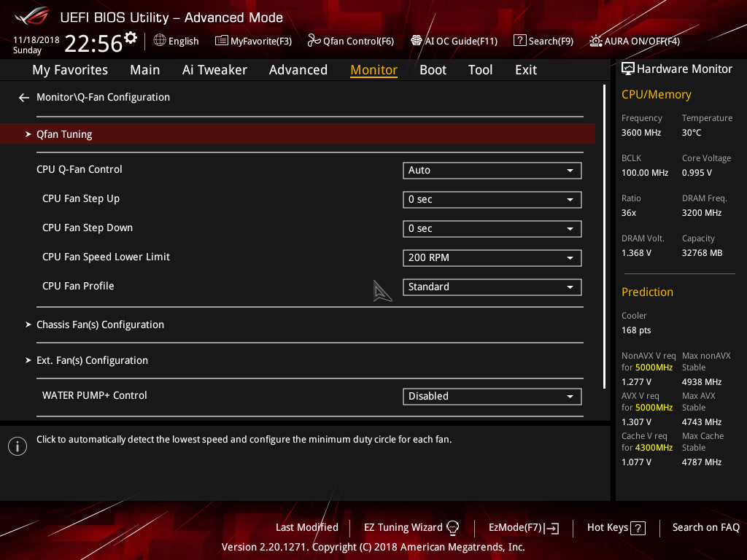This screenshot has width=747, height=560.
Task: Click the 1.307 V AVX requirement value
Action: coord(636,422)
